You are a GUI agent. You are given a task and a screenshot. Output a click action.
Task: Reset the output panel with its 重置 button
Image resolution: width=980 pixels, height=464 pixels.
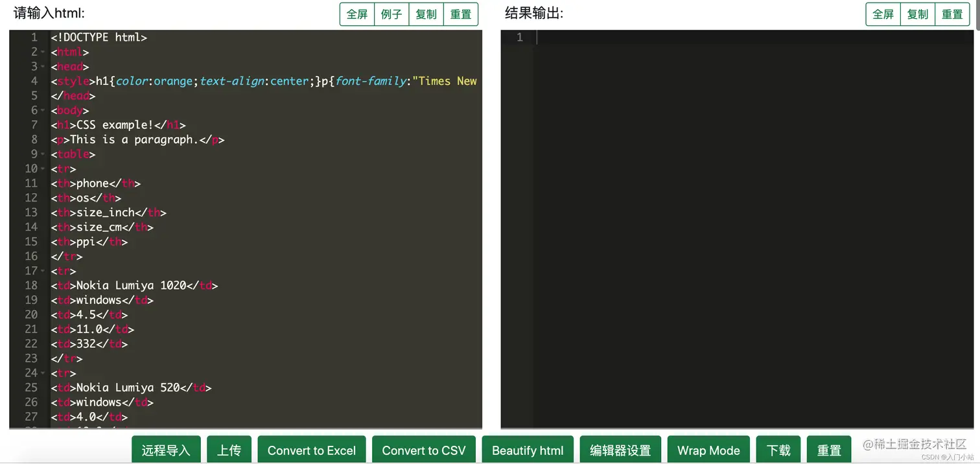(x=952, y=14)
